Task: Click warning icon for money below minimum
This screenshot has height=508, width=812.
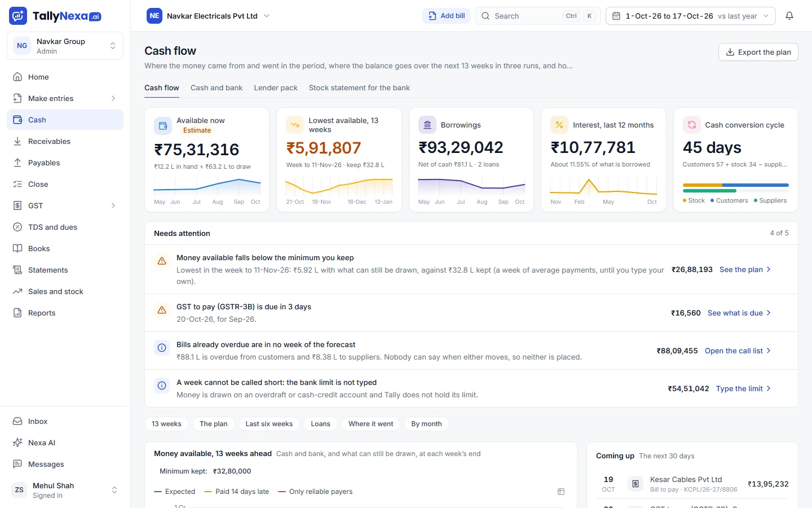Action: pyautogui.click(x=162, y=261)
